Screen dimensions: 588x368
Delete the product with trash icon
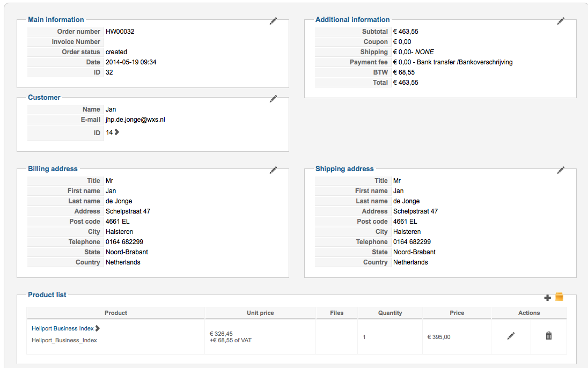pos(548,336)
